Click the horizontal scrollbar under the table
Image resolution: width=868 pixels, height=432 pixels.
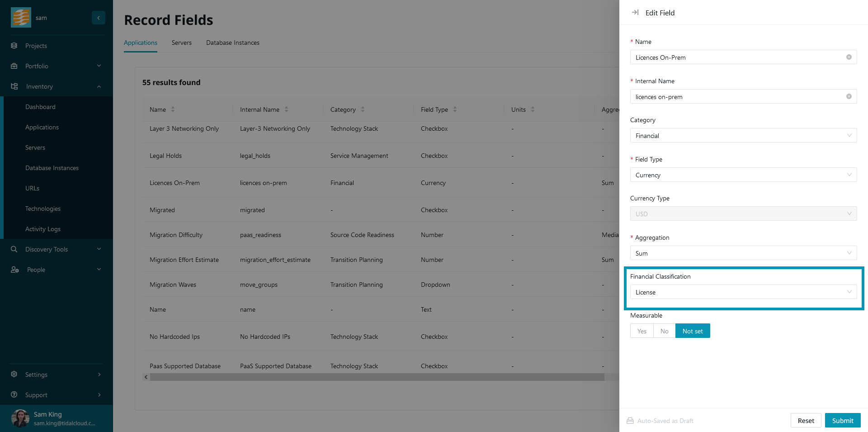pyautogui.click(x=377, y=377)
